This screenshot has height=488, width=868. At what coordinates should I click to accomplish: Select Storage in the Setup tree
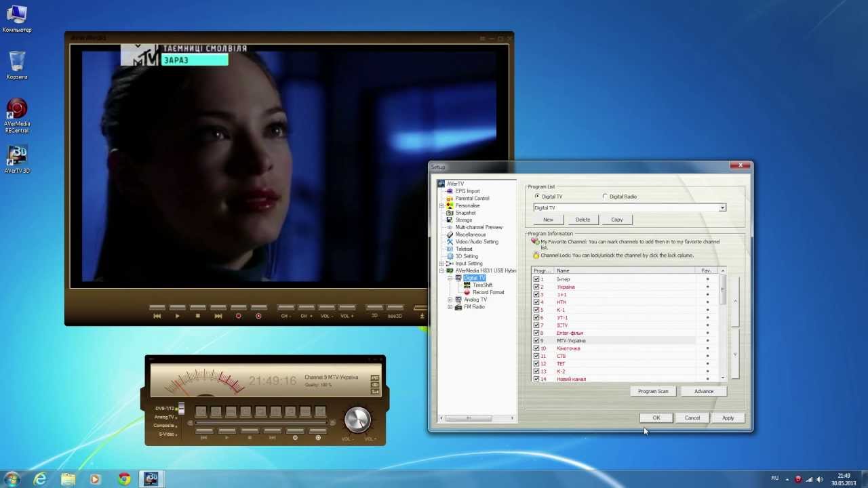pyautogui.click(x=464, y=220)
